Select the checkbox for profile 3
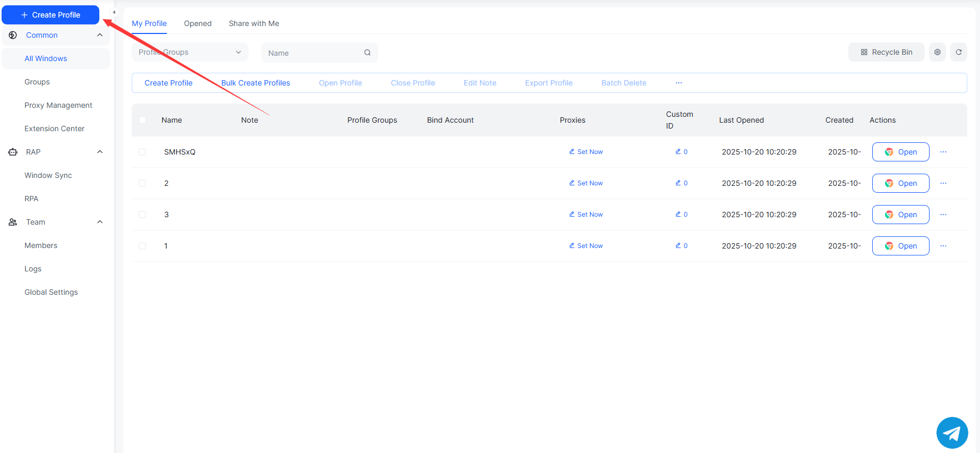 click(x=142, y=215)
